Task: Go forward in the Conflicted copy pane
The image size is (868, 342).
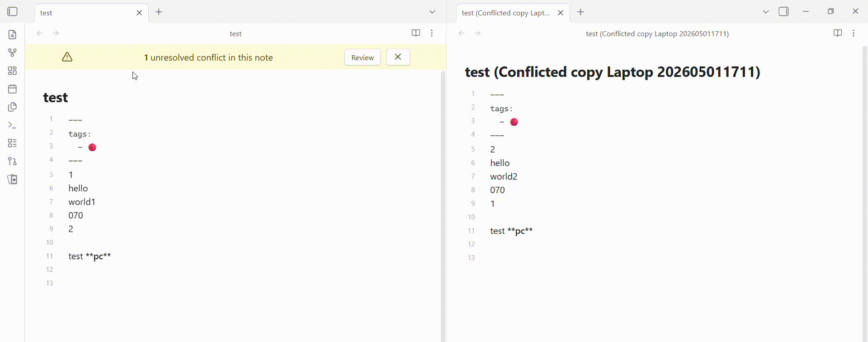Action: tap(477, 33)
